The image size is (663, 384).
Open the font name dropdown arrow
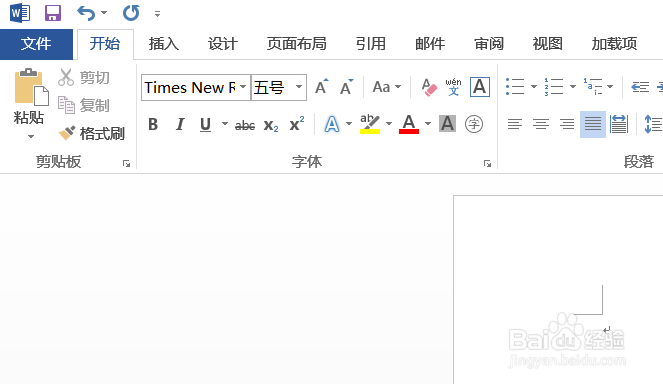click(243, 87)
